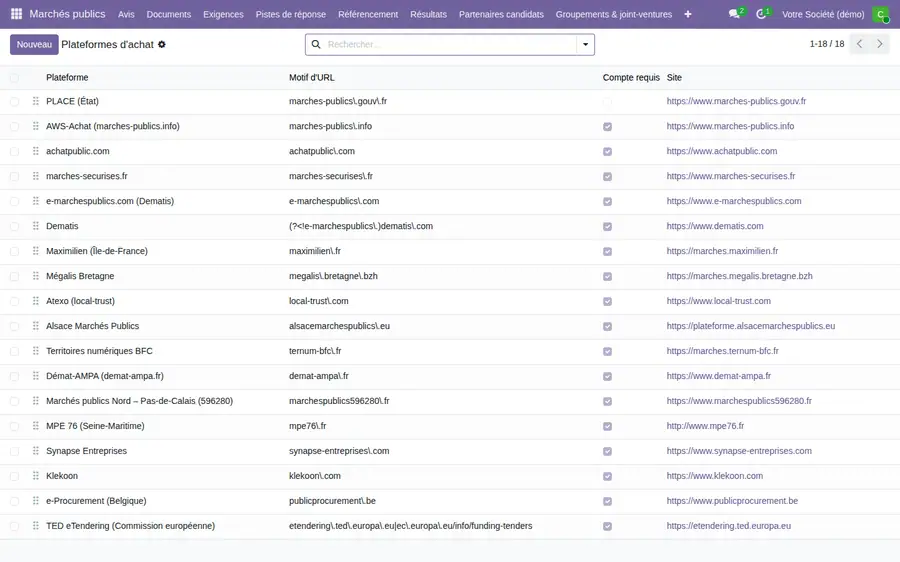Grab the drag handle of PLACE (État) row
900x562 pixels.
click(36, 101)
